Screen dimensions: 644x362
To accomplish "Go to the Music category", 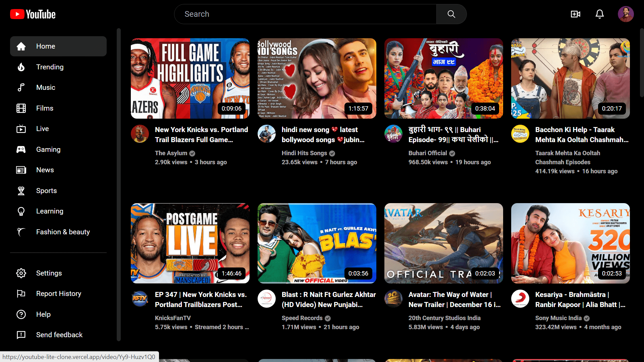I will pyautogui.click(x=46, y=87).
